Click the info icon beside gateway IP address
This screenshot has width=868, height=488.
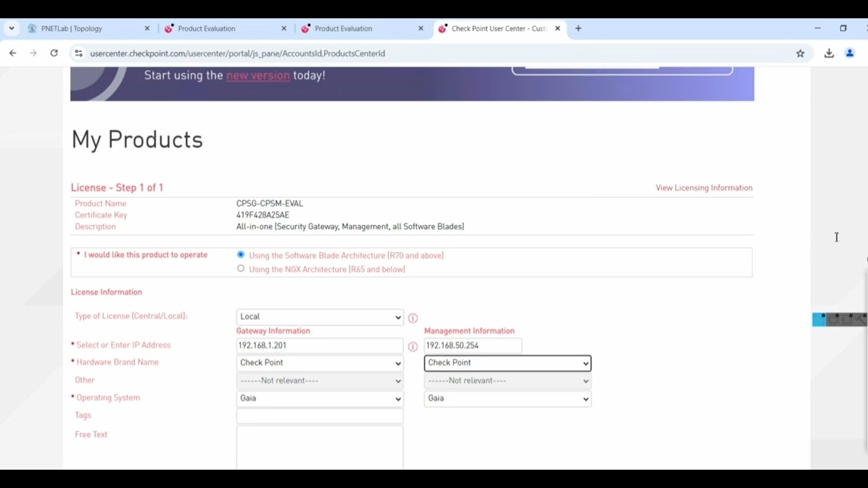[x=412, y=346]
